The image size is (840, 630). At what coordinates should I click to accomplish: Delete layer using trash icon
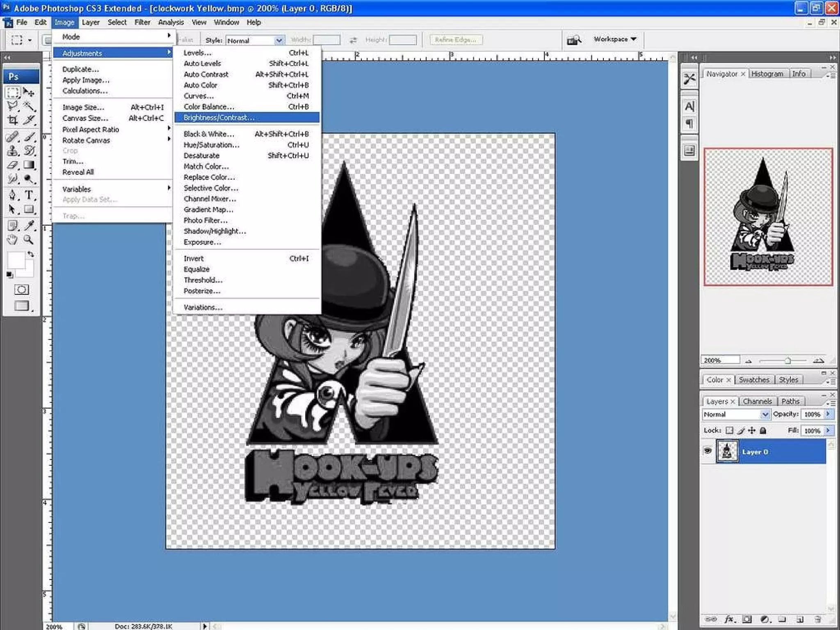pyautogui.click(x=817, y=619)
